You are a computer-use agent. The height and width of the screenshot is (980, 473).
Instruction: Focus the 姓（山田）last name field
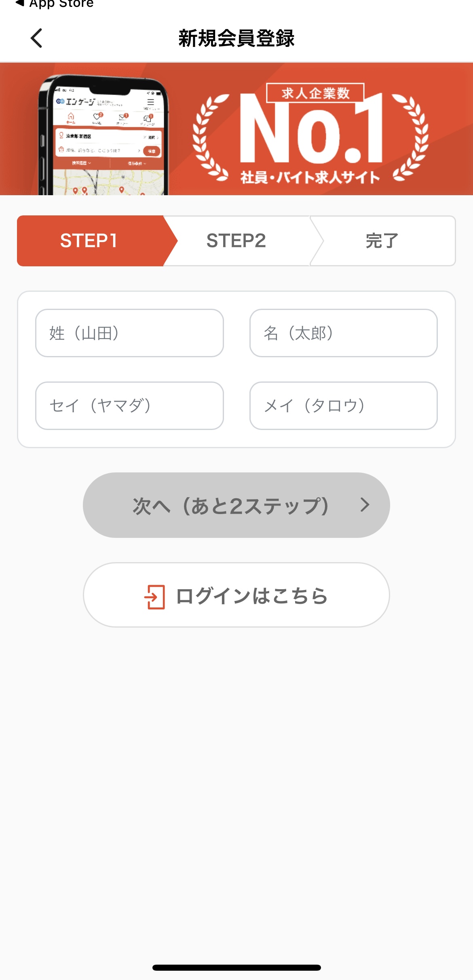point(129,333)
